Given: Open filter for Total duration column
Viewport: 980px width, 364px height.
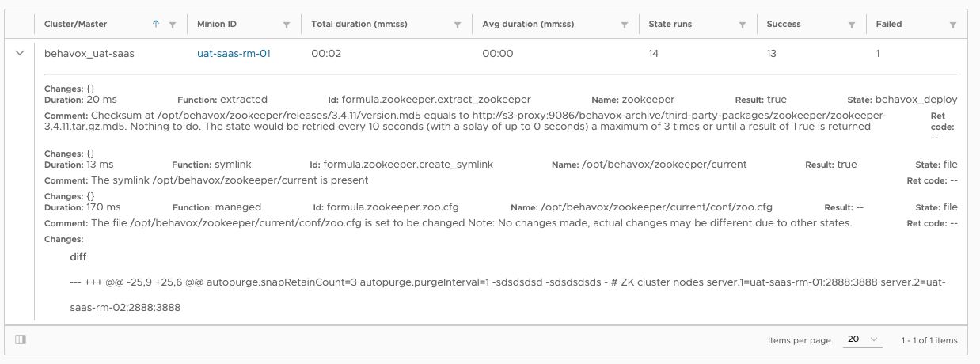Looking at the screenshot, I should click(x=458, y=25).
